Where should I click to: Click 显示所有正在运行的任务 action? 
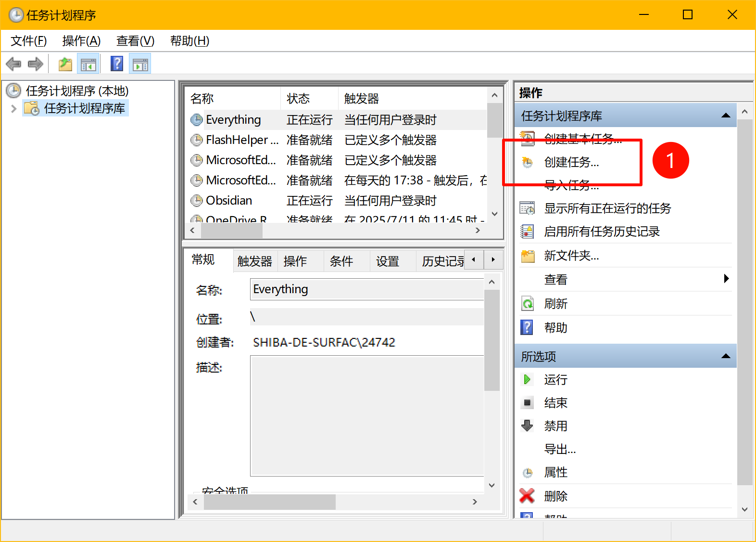click(608, 208)
